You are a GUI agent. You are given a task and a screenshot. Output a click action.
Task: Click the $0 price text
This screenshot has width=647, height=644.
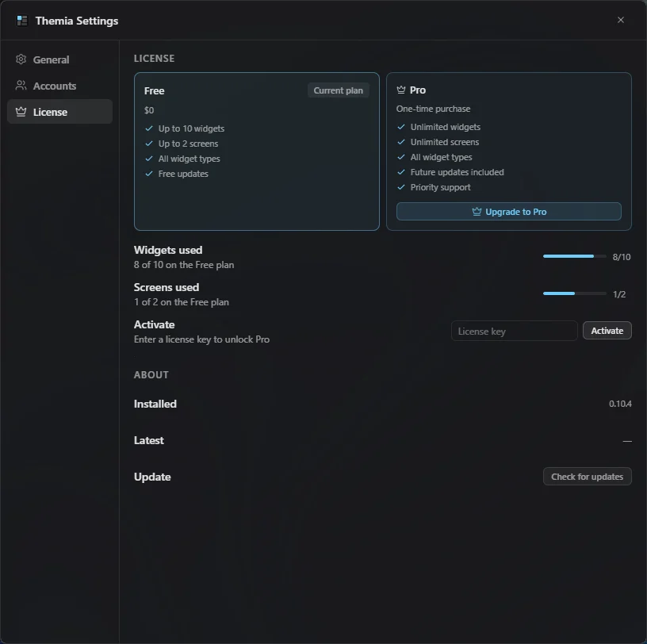click(x=149, y=110)
